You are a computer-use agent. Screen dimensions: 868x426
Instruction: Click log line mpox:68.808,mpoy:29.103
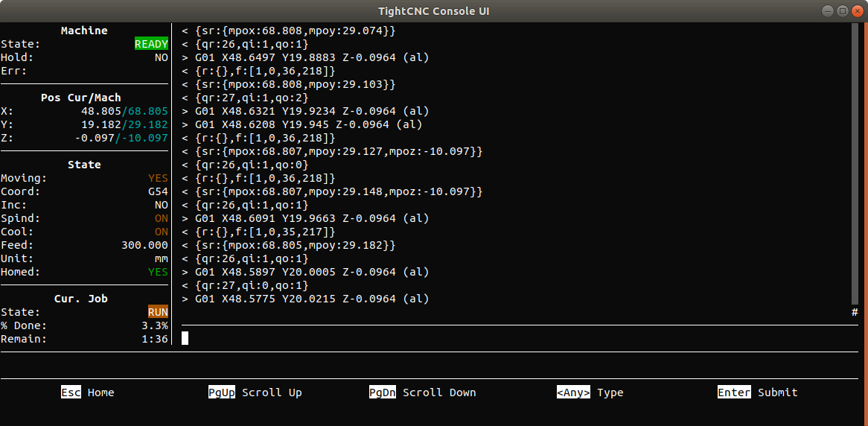tap(289, 84)
